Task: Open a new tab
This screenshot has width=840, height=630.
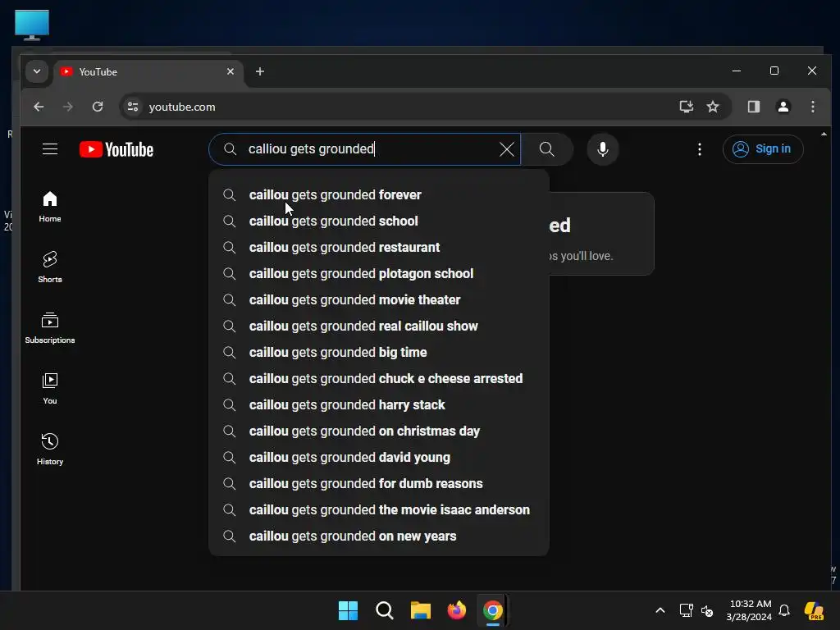Action: point(260,71)
